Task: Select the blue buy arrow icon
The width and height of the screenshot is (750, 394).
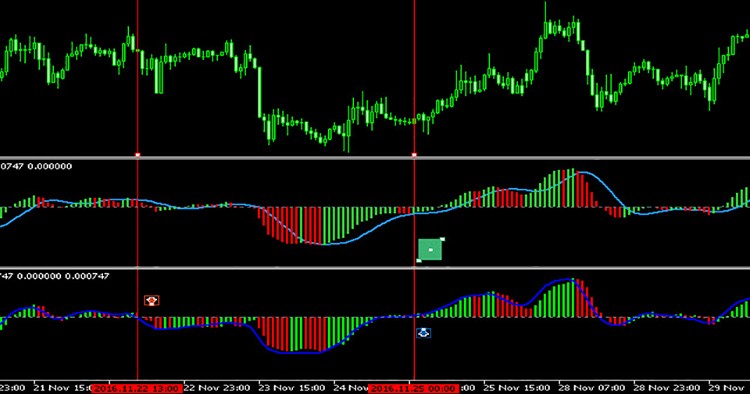Action: tap(423, 333)
